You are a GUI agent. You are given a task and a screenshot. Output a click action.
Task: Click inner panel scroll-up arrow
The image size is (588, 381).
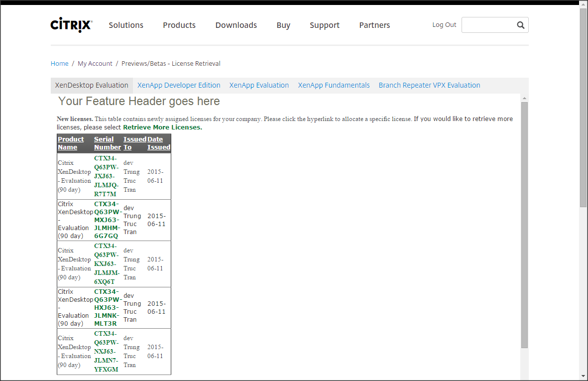pos(524,98)
